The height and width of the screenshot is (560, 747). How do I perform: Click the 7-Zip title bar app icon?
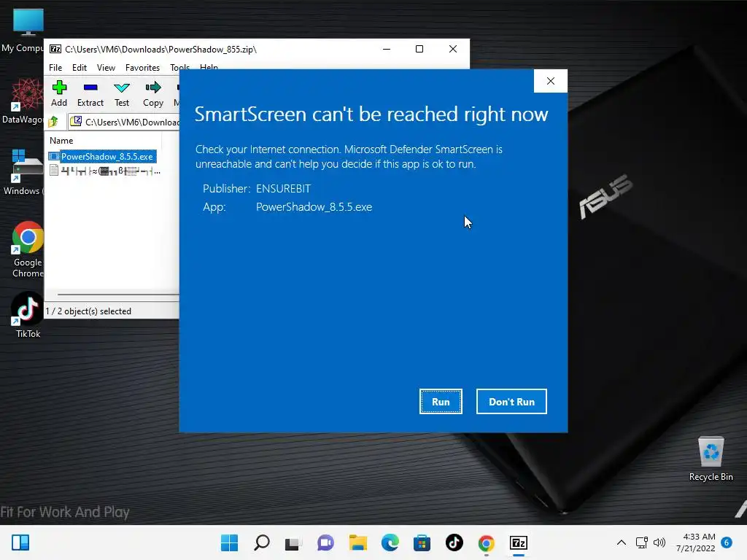click(55, 49)
